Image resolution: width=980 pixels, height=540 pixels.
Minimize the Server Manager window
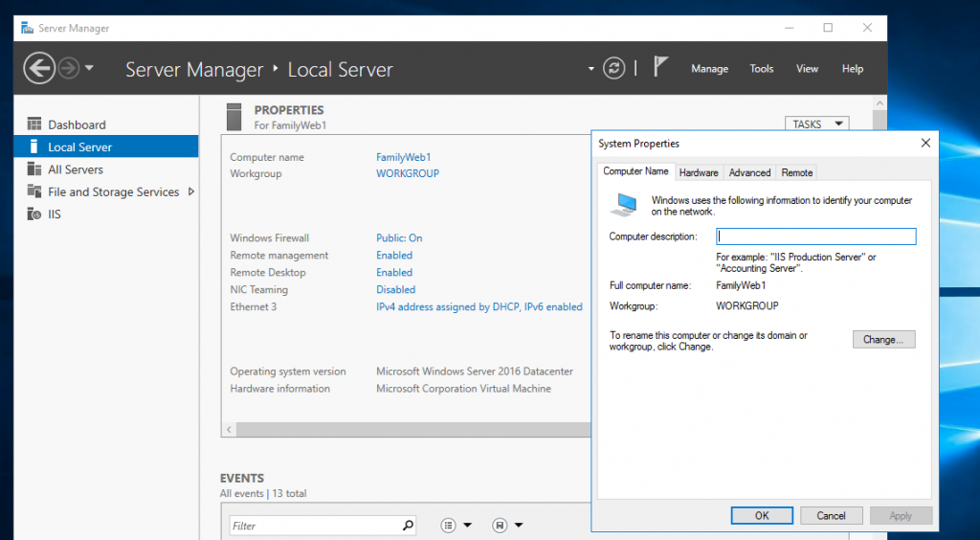click(790, 28)
